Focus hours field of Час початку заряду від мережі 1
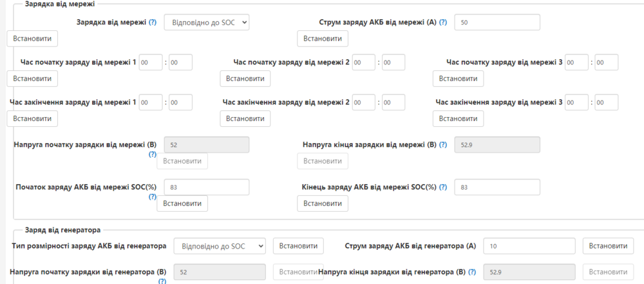644x284 pixels. (150, 62)
